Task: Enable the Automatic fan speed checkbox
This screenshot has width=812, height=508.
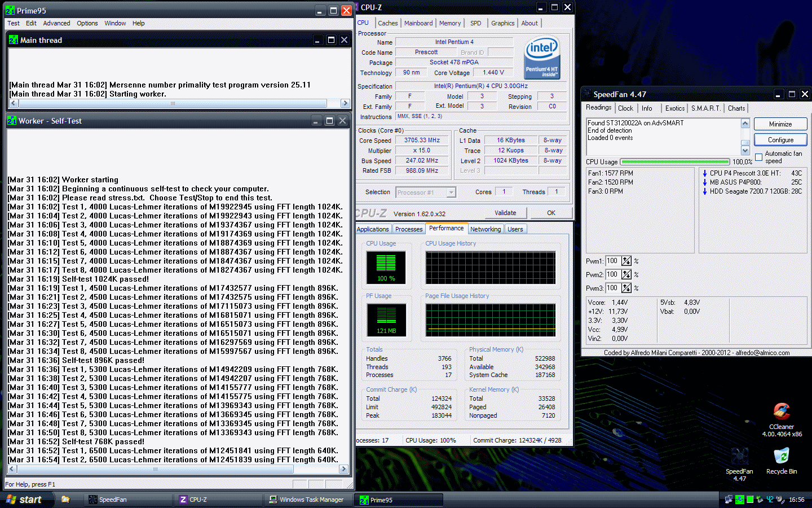Action: pos(758,157)
